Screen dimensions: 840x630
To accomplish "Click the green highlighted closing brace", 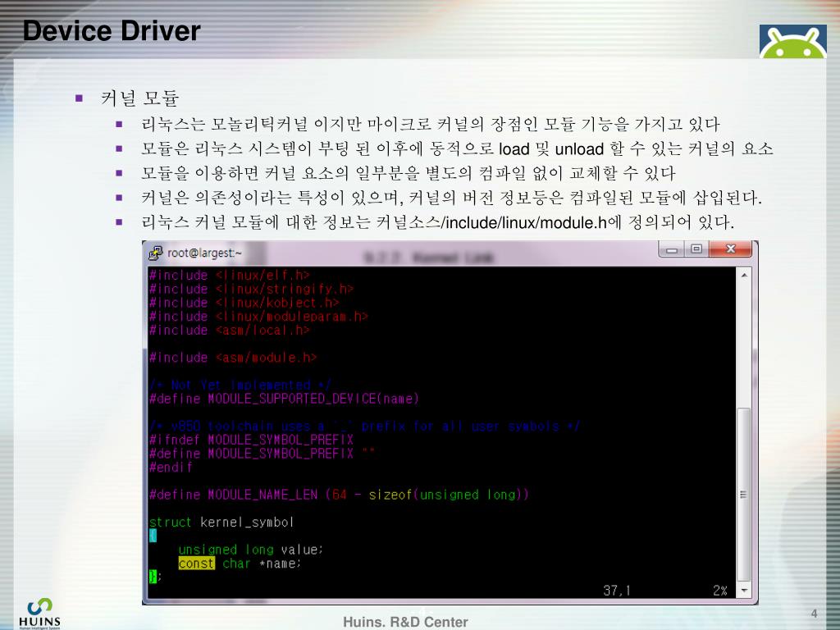I will (153, 577).
